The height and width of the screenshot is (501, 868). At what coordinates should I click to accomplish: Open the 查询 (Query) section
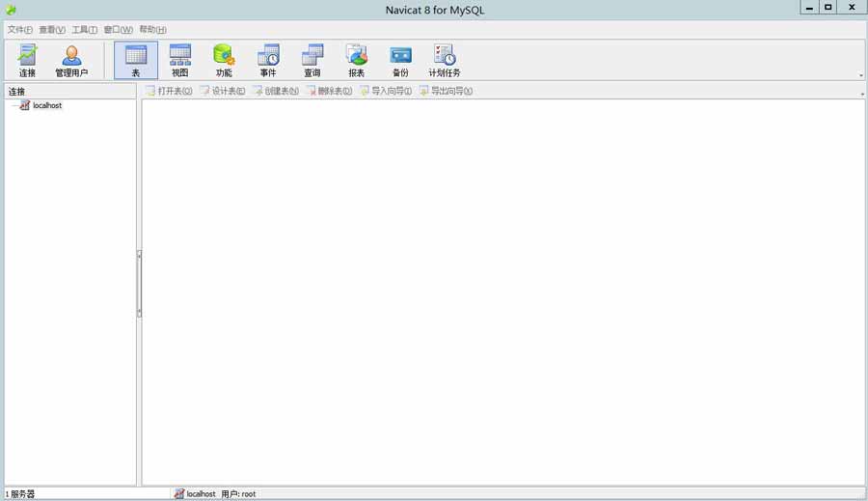[312, 61]
